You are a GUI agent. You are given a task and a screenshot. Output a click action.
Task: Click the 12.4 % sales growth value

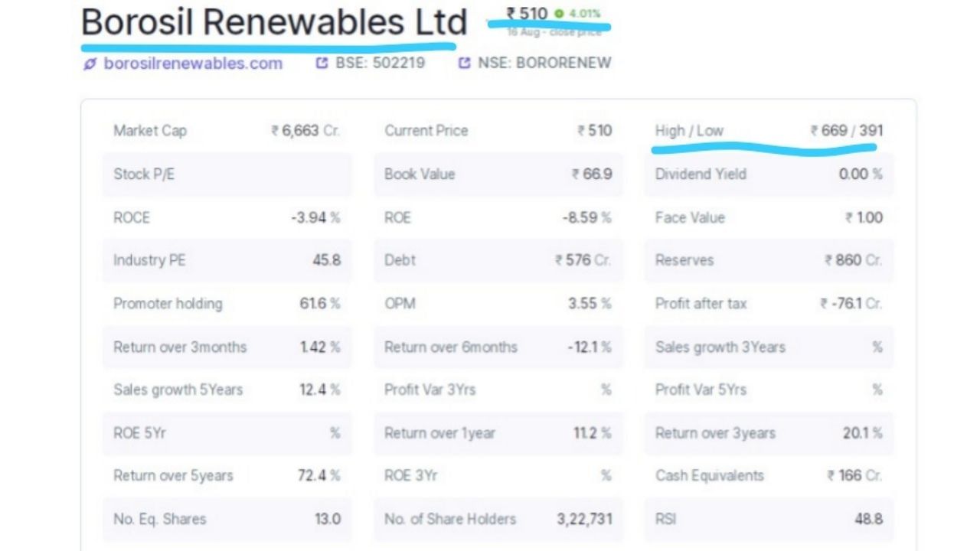tap(320, 390)
